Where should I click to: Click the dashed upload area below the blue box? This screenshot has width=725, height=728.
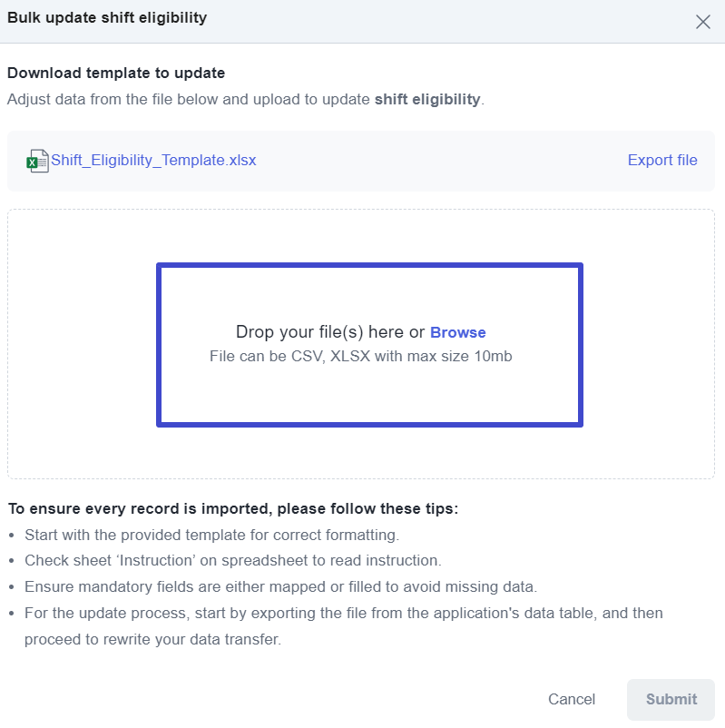point(361,453)
